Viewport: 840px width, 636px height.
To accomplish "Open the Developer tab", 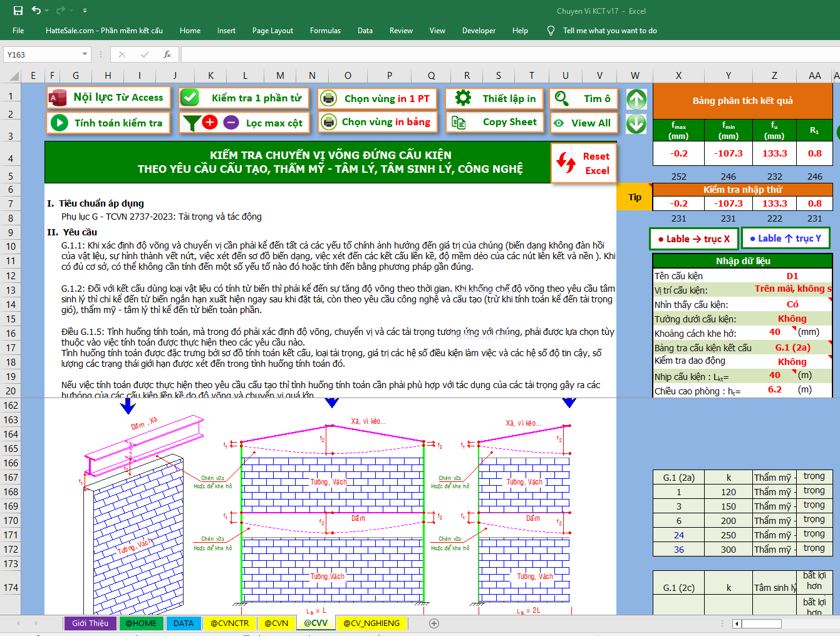I will click(x=479, y=30).
